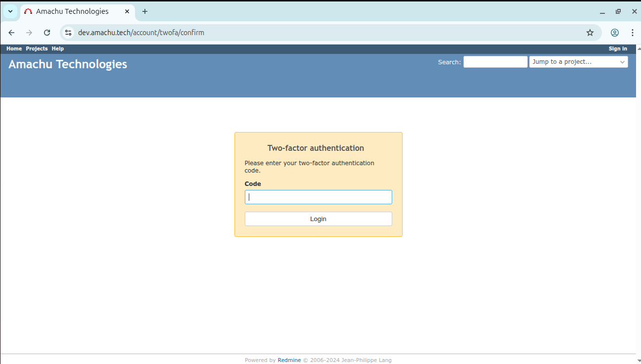The height and width of the screenshot is (364, 641).
Task: Select the Amachu Technologies browser tab
Action: tap(72, 11)
